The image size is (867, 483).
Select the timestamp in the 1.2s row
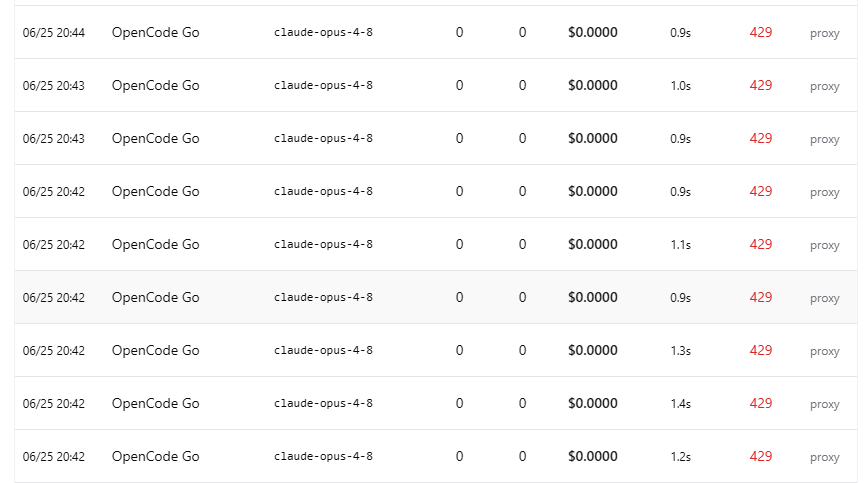[54, 457]
